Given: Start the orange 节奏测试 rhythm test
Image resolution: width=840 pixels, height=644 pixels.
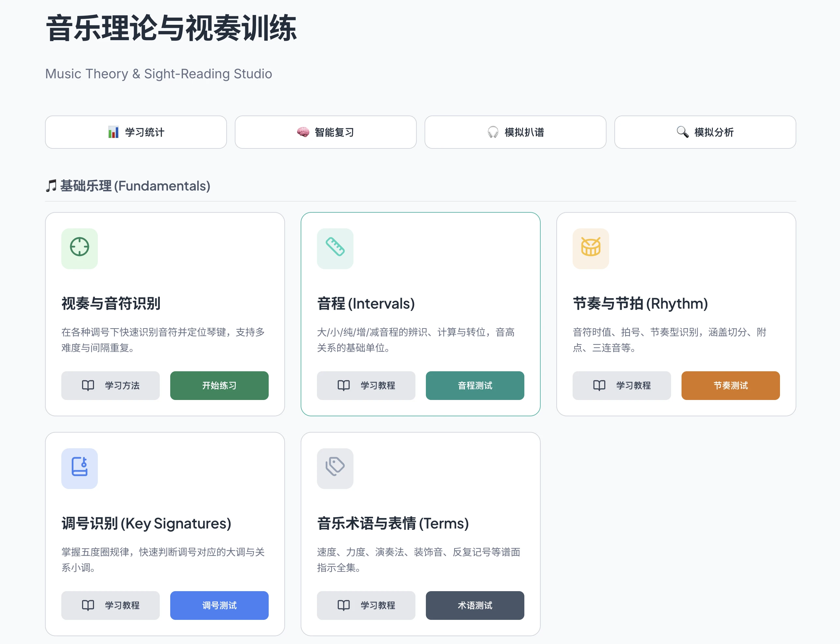Looking at the screenshot, I should point(730,386).
